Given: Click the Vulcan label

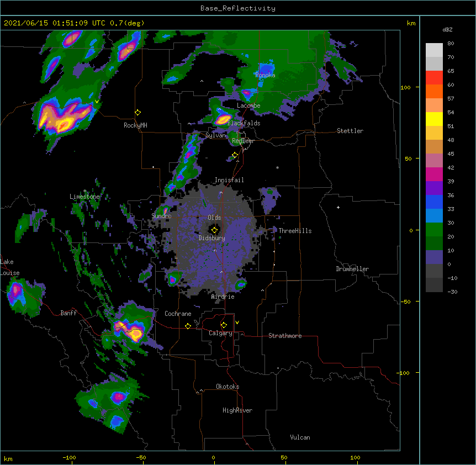Looking at the screenshot, I should click(x=300, y=437).
